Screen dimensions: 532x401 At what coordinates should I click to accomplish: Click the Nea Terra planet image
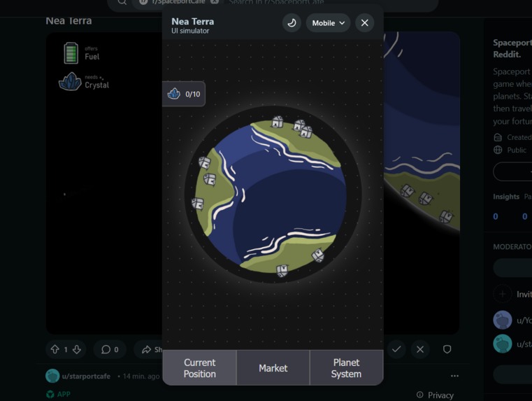point(271,197)
